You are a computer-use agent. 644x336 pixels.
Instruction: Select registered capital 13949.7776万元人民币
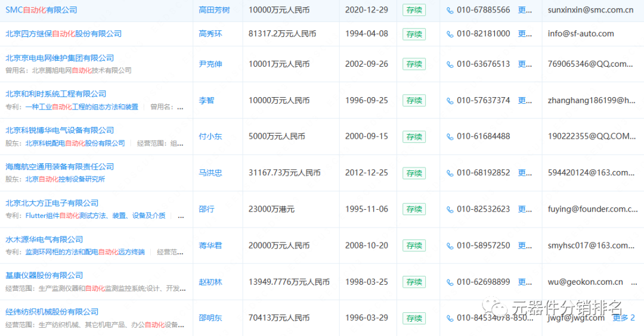pyautogui.click(x=289, y=282)
